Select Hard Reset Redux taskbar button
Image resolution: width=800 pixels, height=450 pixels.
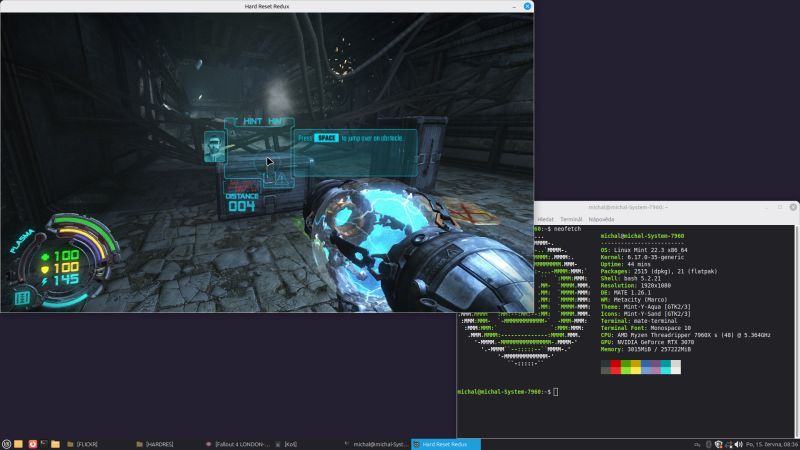(446, 444)
